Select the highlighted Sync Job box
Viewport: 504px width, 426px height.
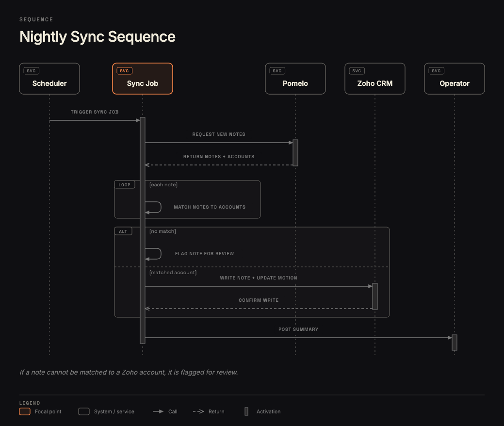[x=143, y=79]
